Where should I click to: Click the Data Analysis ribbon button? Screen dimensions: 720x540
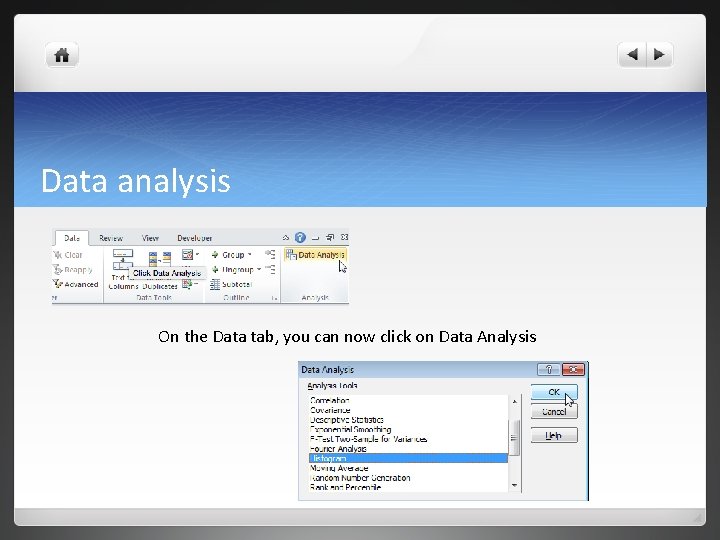coord(315,255)
